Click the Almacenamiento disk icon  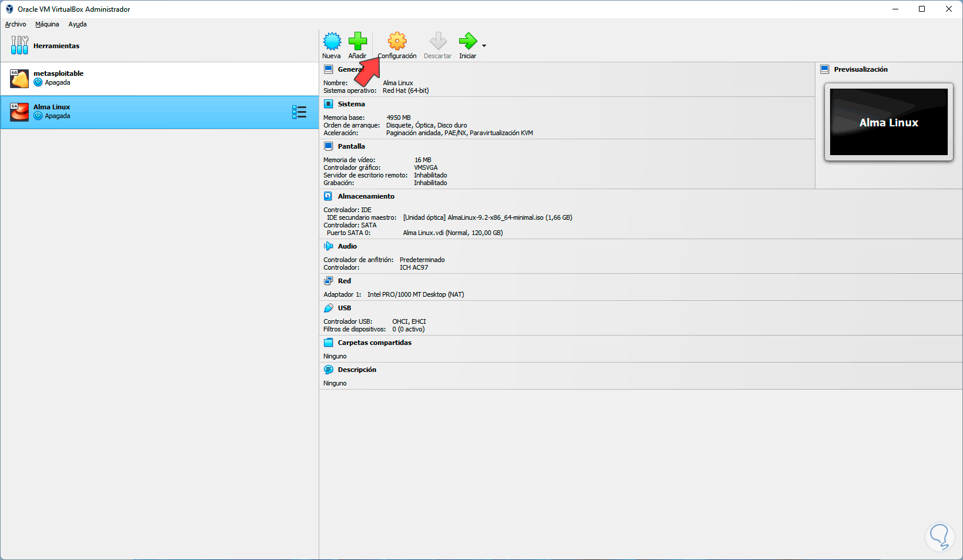point(329,196)
